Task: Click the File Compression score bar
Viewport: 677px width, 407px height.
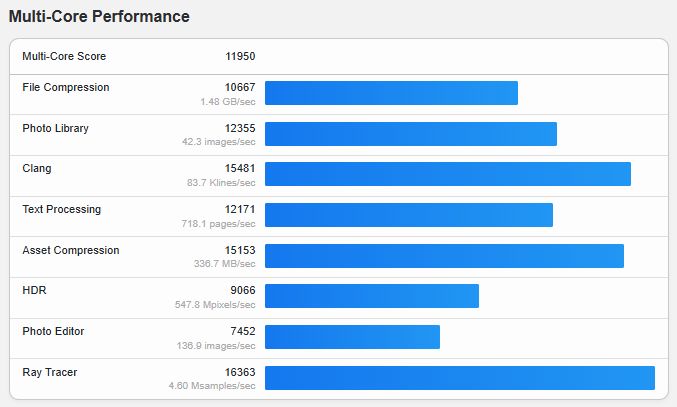Action: coord(391,93)
